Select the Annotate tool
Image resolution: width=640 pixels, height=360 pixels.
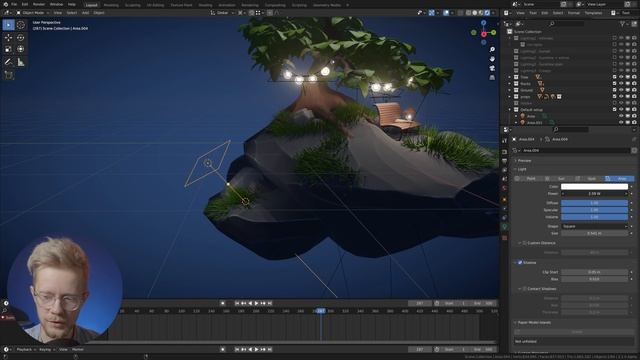[x=8, y=62]
